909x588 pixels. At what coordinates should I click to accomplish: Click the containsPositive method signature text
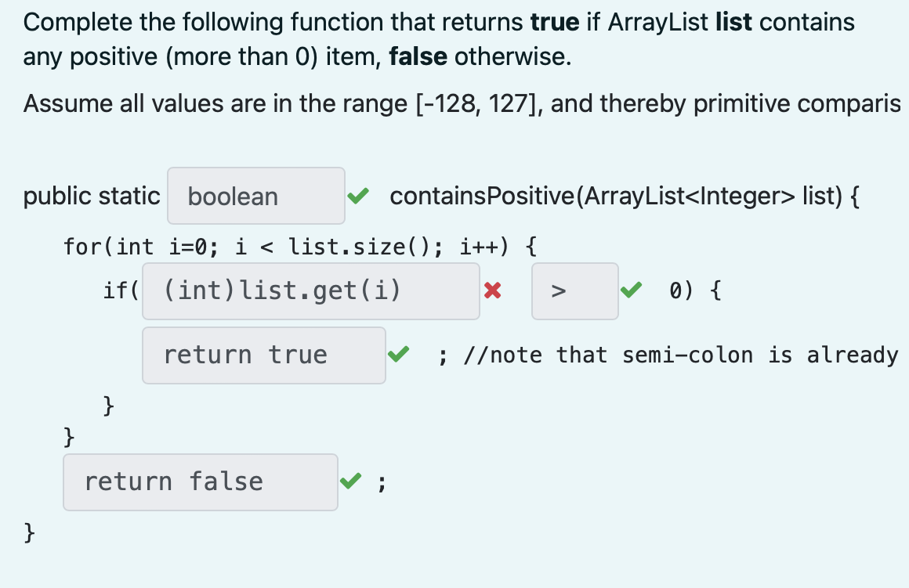(625, 196)
